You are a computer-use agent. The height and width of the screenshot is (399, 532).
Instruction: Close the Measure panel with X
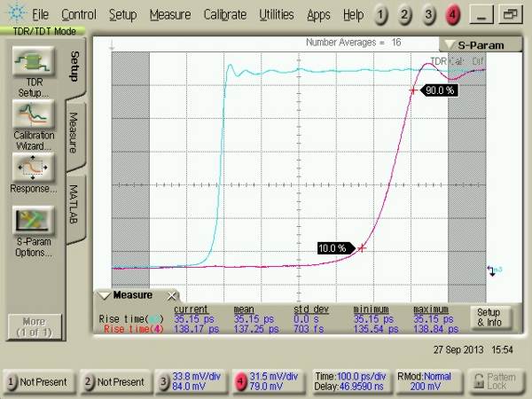point(172,295)
